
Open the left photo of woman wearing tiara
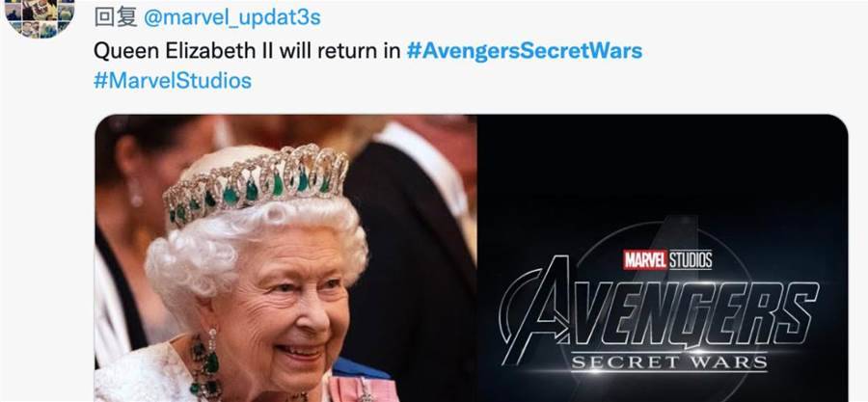[x=285, y=258]
